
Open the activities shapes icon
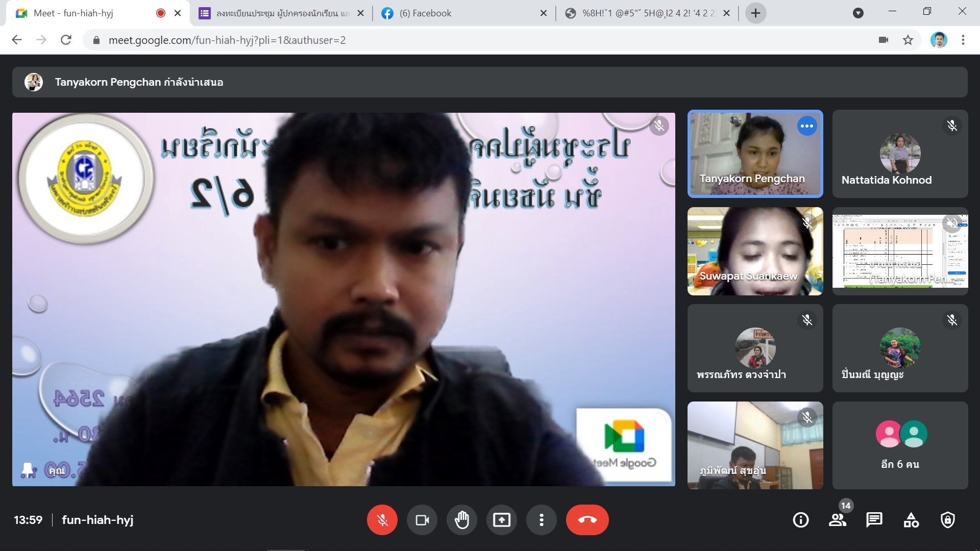point(911,520)
